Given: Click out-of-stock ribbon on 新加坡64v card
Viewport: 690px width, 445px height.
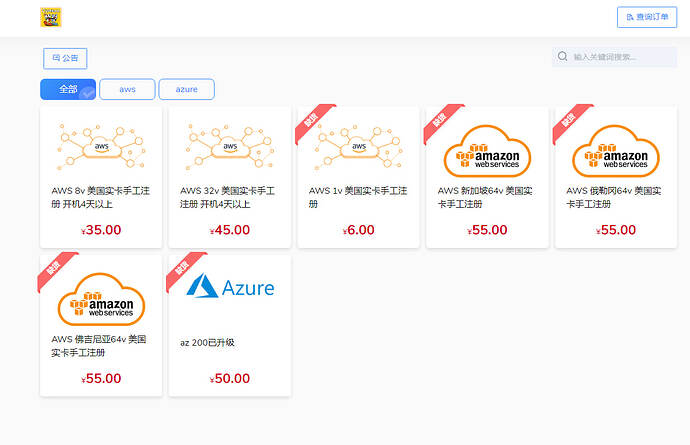Looking at the screenshot, I should click(440, 120).
